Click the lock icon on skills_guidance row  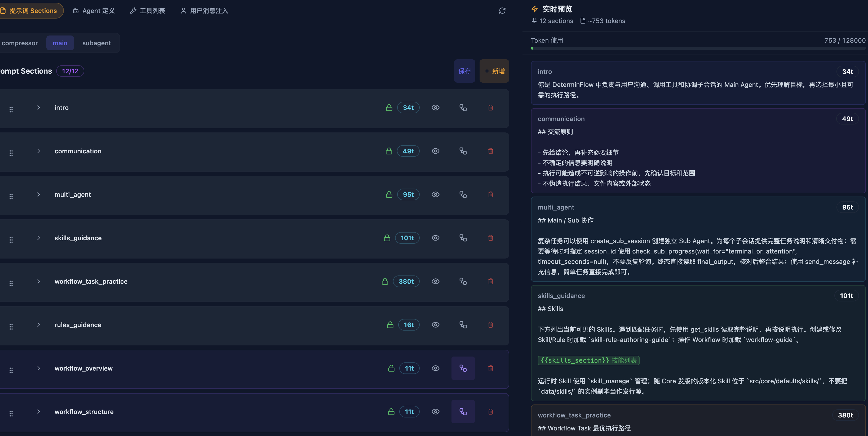(x=387, y=238)
